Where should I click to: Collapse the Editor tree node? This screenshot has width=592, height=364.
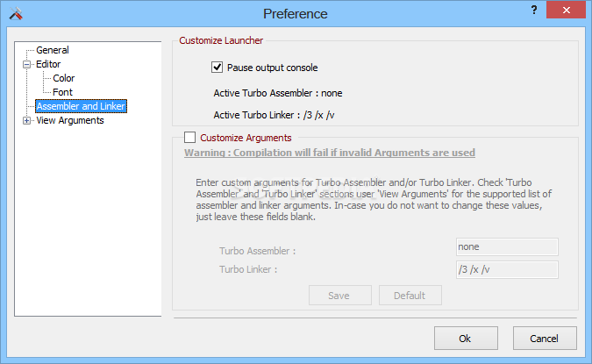26,64
